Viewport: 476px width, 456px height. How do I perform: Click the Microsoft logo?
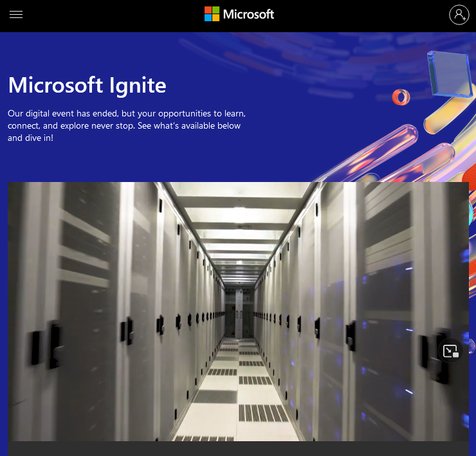pyautogui.click(x=239, y=14)
